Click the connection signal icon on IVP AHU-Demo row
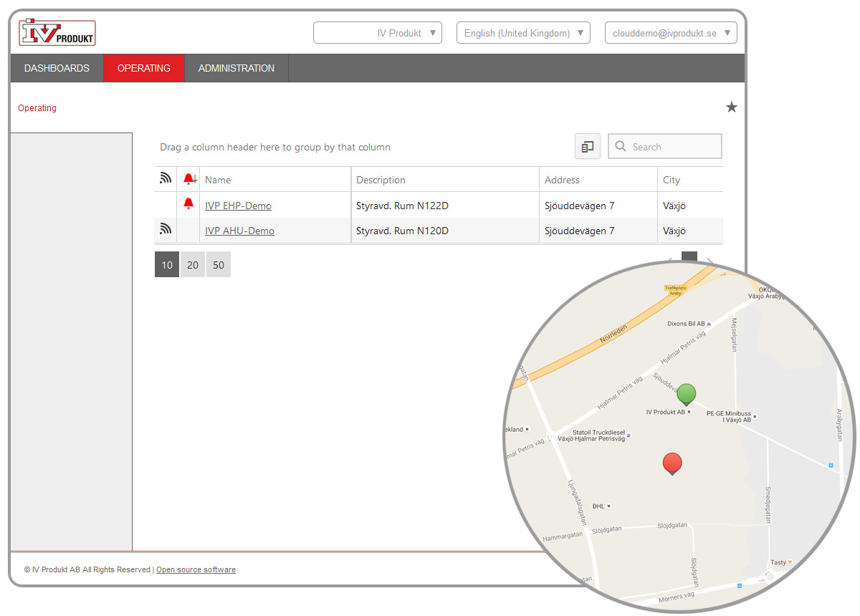Image resolution: width=860 pixels, height=616 pixels. tap(166, 229)
